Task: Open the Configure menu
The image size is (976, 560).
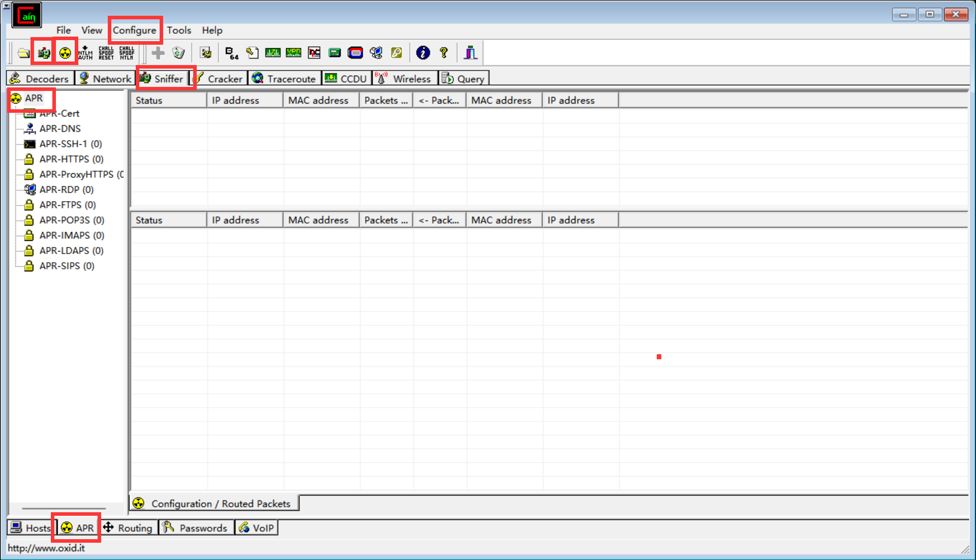Action: (x=134, y=30)
